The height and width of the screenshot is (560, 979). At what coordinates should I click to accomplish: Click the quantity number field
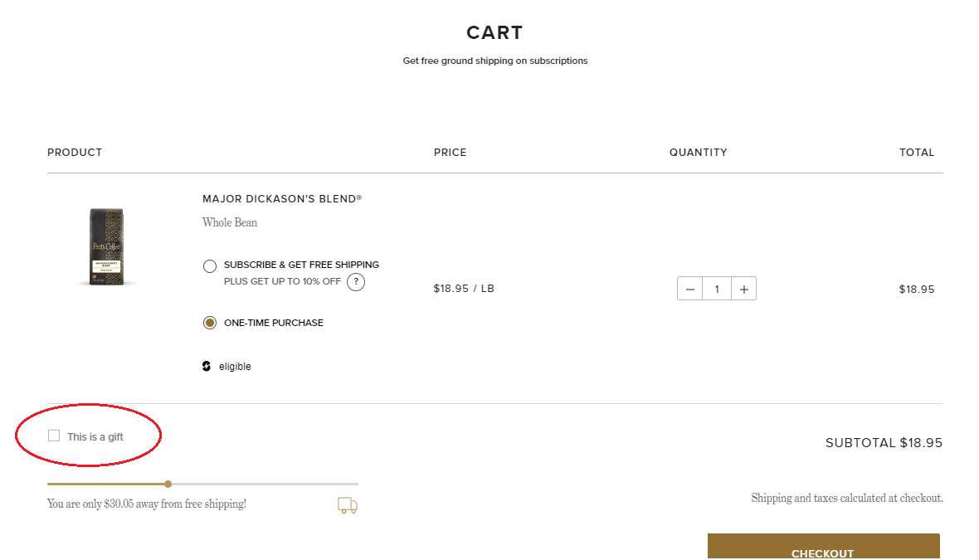point(717,289)
